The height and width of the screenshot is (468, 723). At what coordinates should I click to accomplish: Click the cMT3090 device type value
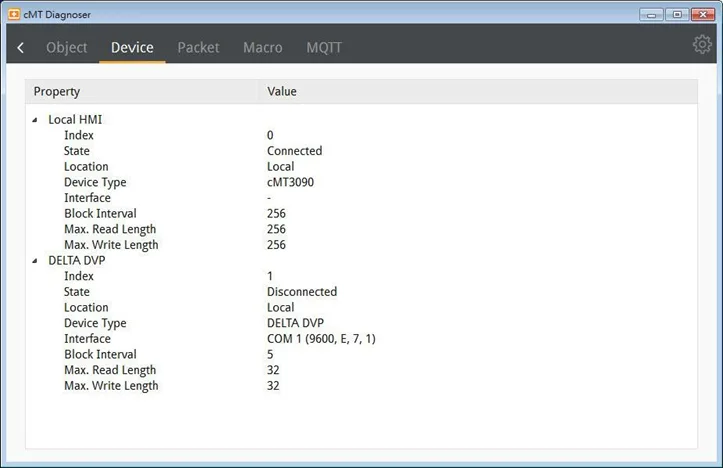point(290,182)
